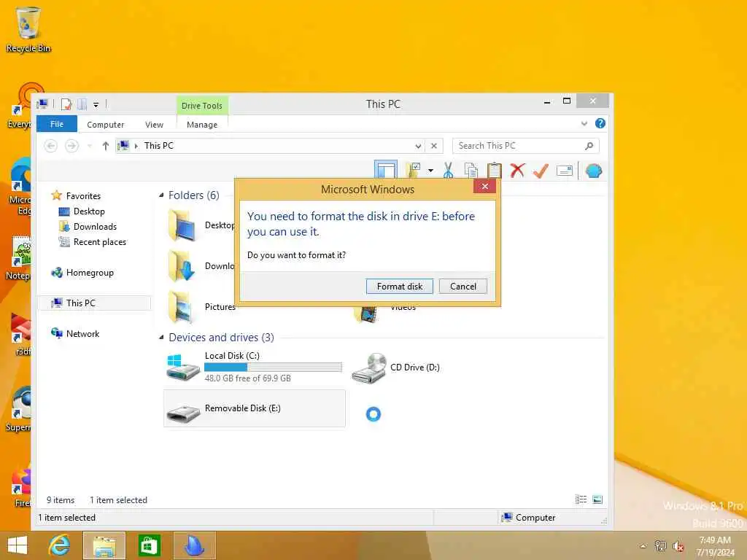Click File Explorer taskbar button

tap(104, 545)
